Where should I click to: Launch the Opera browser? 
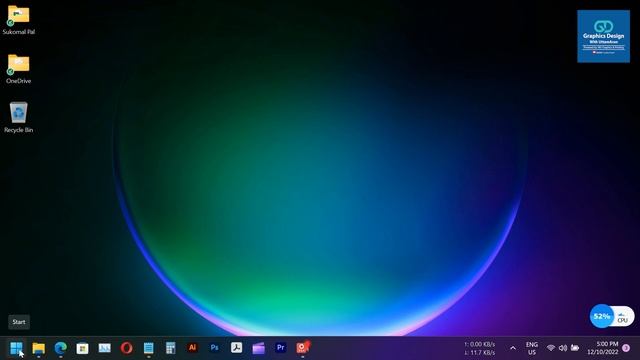click(x=127, y=348)
